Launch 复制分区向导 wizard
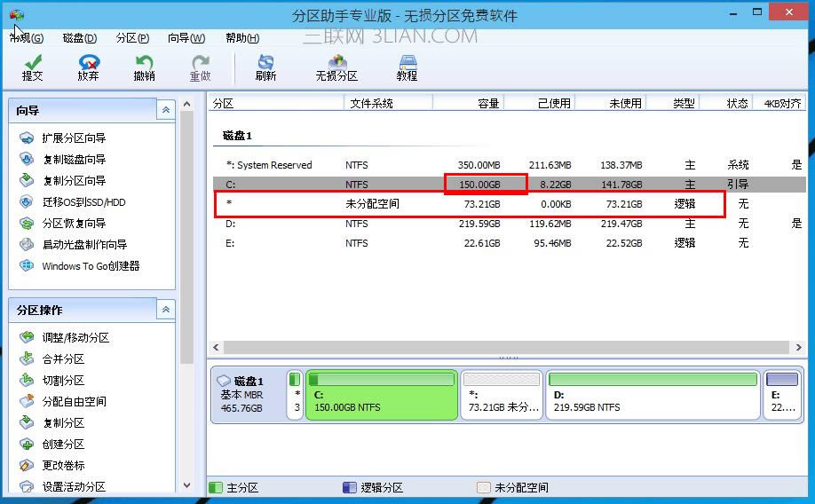The width and height of the screenshot is (815, 504). pos(62,181)
